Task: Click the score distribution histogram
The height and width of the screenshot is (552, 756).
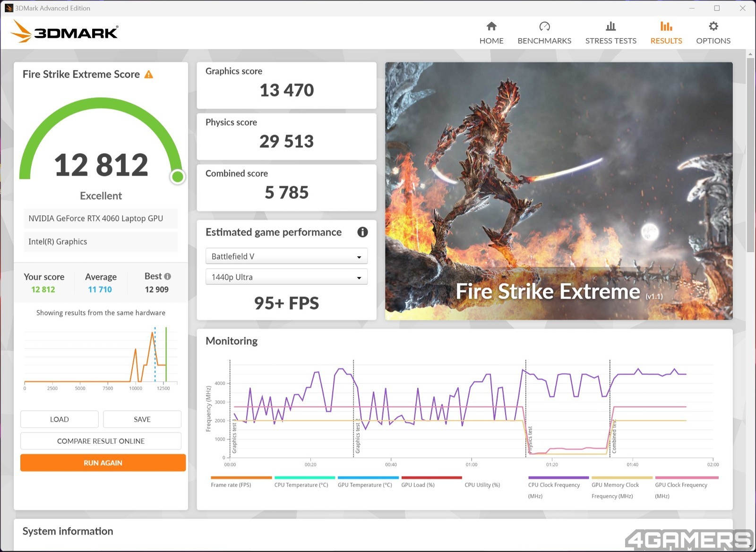Action: [x=101, y=358]
